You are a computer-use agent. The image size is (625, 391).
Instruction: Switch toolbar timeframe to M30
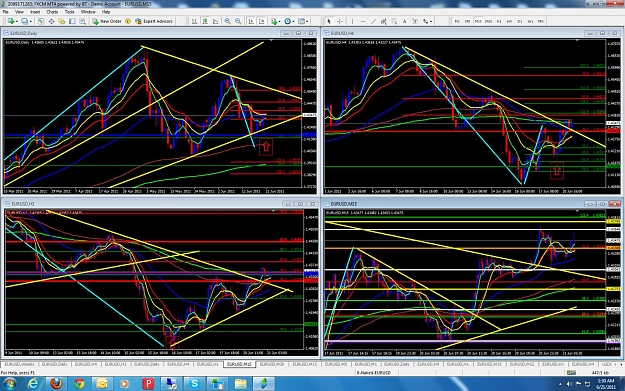(488, 21)
